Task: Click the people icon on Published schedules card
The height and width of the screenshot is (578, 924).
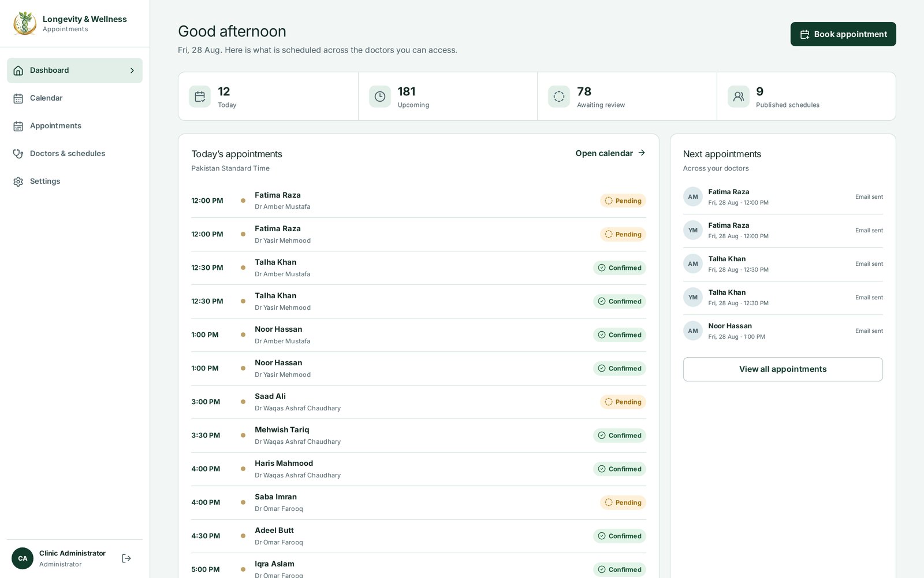Action: (x=739, y=97)
